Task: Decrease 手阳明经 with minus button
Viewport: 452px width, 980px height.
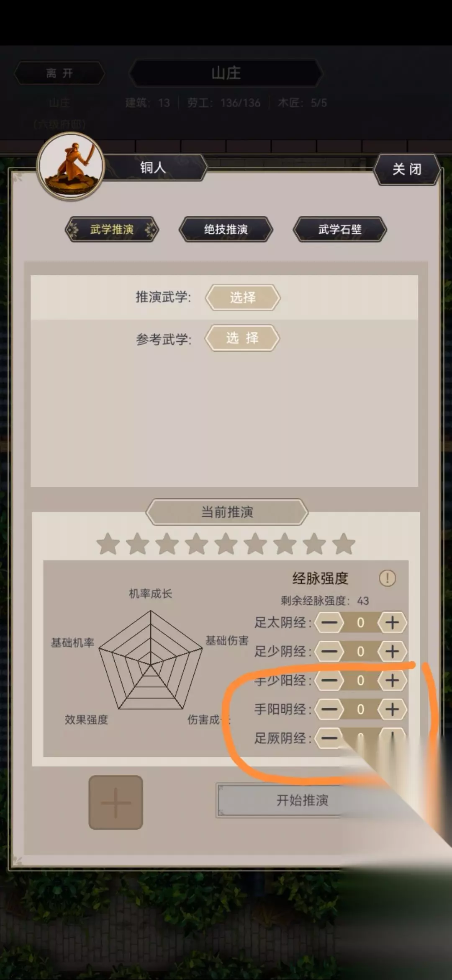Action: 329,709
